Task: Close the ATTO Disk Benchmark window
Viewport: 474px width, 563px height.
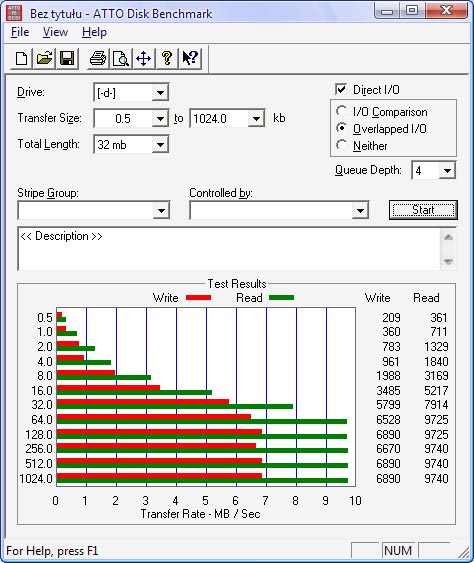Action: tap(446, 10)
